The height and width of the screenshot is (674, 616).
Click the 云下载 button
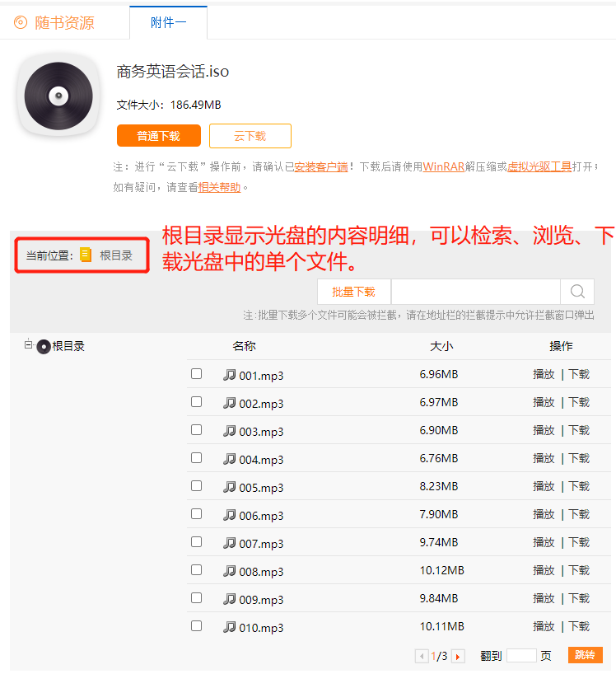point(250,136)
